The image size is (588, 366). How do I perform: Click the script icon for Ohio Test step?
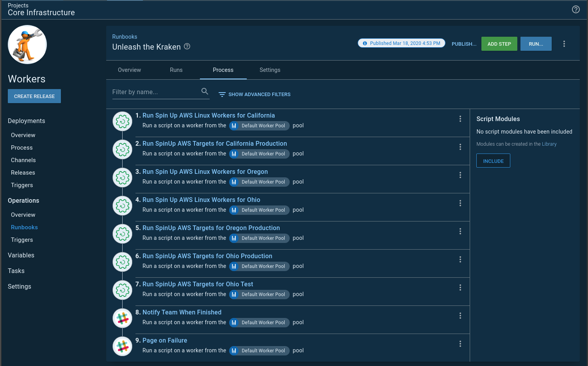pos(123,290)
